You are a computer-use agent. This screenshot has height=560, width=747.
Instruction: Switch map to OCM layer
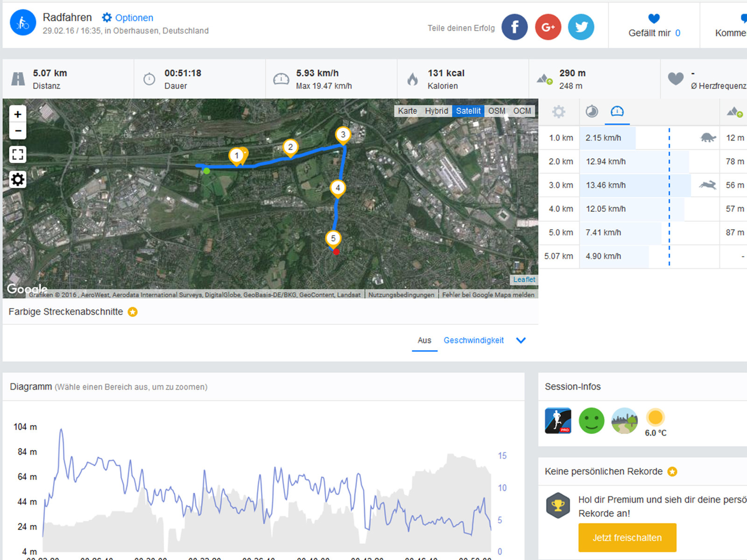click(x=522, y=111)
